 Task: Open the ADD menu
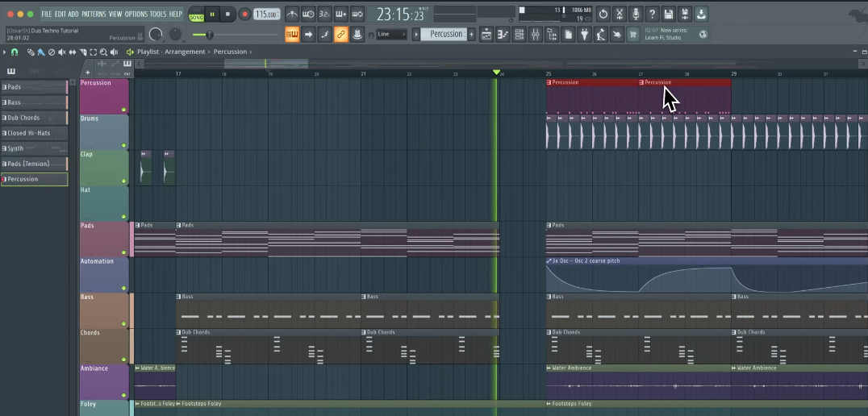click(73, 14)
